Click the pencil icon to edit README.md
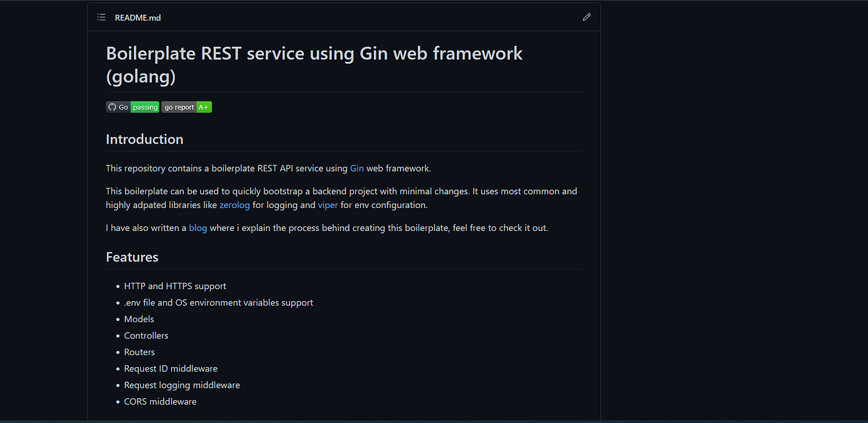Viewport: 868px width, 423px height. [x=587, y=17]
